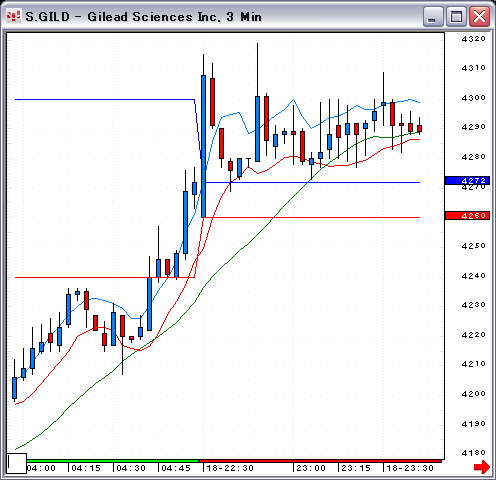Click the 4310 price scale label
This screenshot has height=480, width=496.
473,68
